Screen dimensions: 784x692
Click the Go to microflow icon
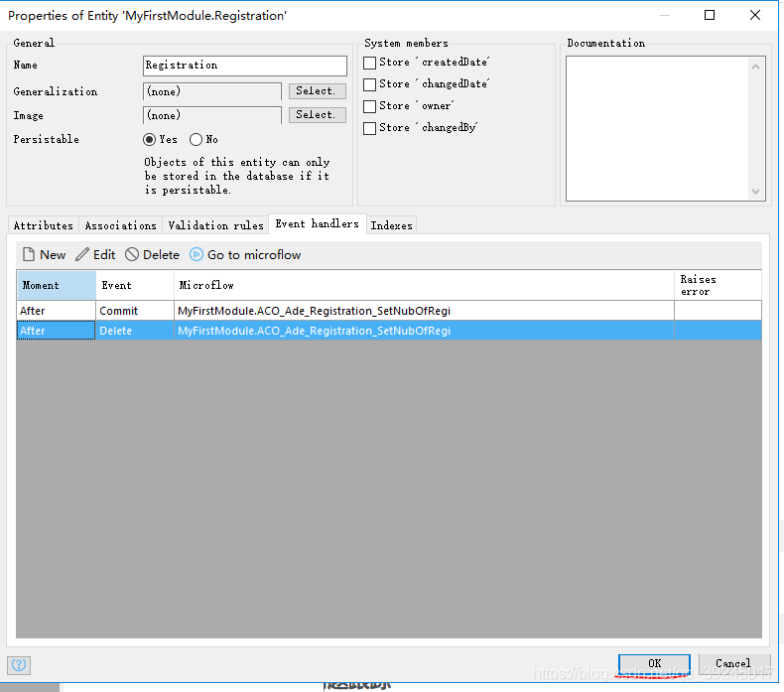pyautogui.click(x=196, y=255)
